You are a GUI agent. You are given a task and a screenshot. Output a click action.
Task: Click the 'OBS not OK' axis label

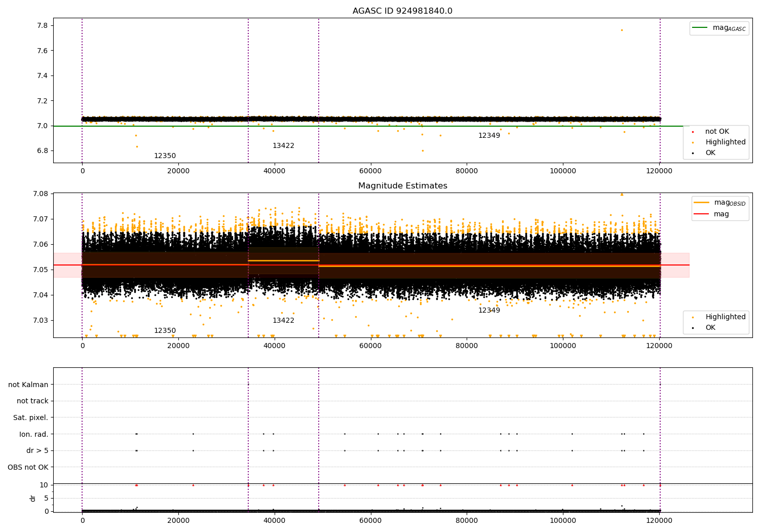coord(28,467)
